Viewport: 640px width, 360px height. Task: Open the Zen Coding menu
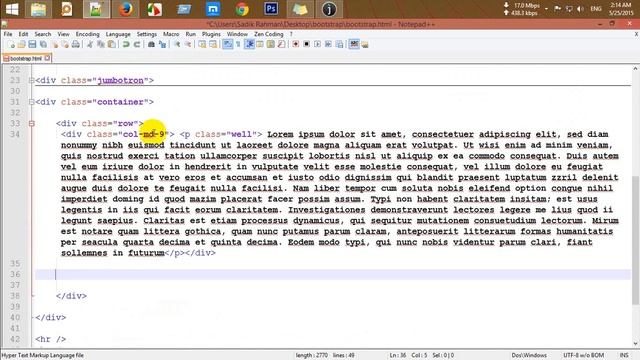point(269,34)
